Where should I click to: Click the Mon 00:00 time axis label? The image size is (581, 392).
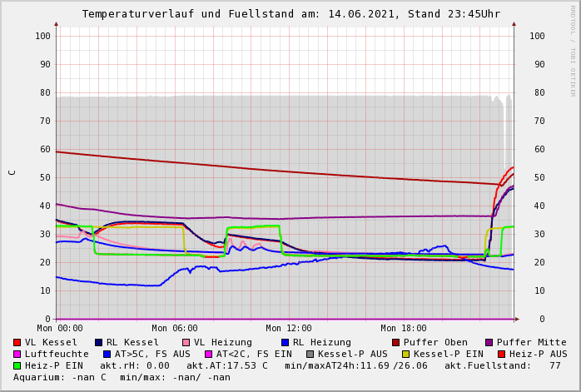point(60,329)
